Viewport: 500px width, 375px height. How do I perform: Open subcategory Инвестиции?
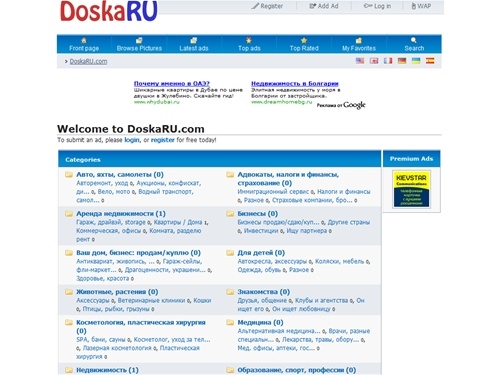[x=261, y=231]
